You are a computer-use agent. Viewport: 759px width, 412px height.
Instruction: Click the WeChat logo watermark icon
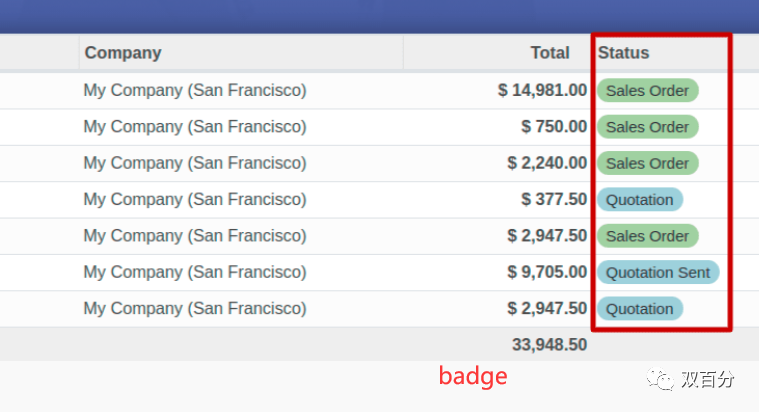pyautogui.click(x=660, y=380)
